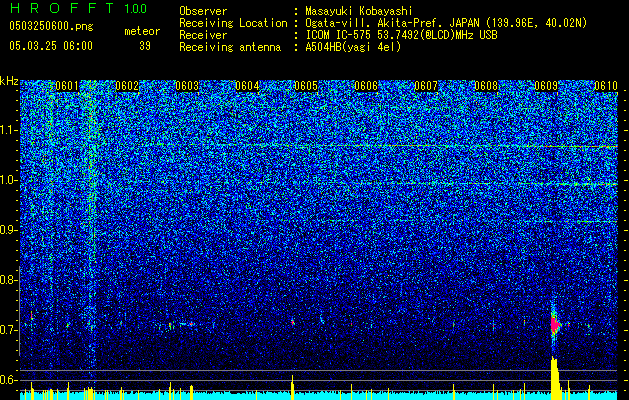
Task: Click the yellow intensity spike below 0605
Action: pyautogui.click(x=292, y=387)
